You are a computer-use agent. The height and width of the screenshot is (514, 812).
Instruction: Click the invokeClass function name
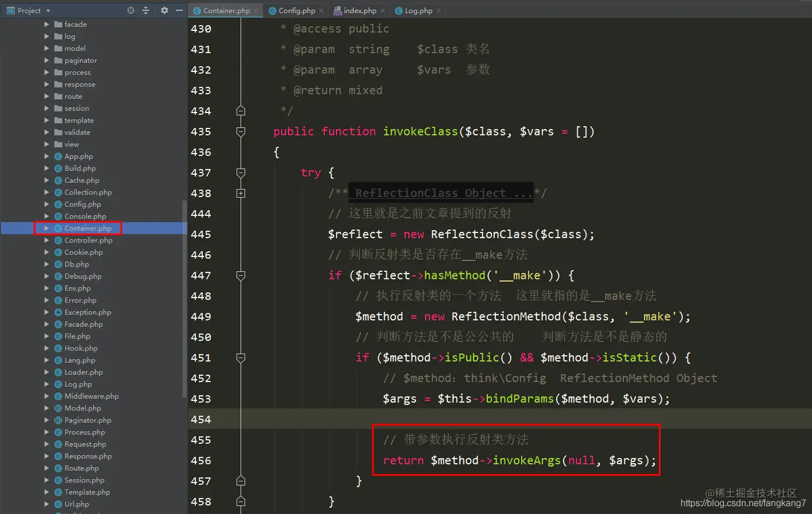point(421,131)
